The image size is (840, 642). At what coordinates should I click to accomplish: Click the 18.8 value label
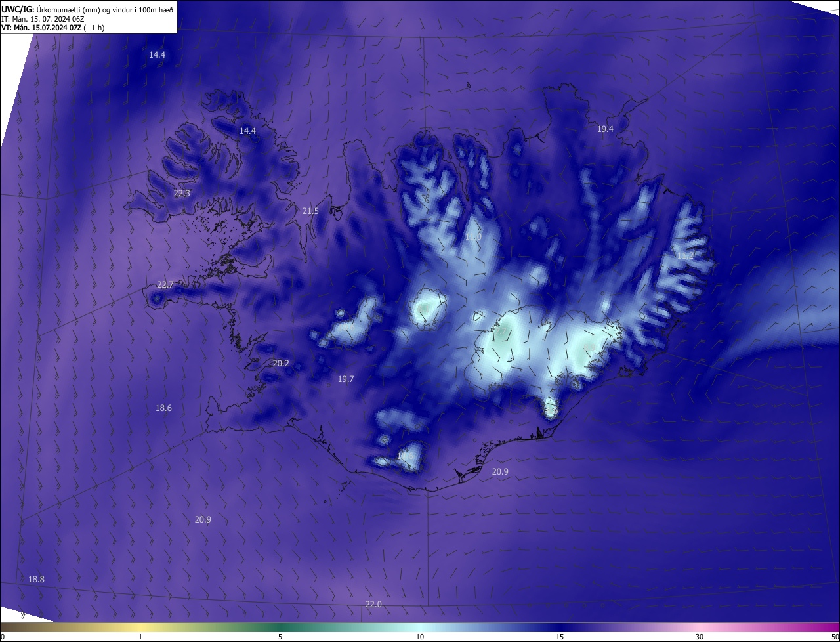click(37, 579)
